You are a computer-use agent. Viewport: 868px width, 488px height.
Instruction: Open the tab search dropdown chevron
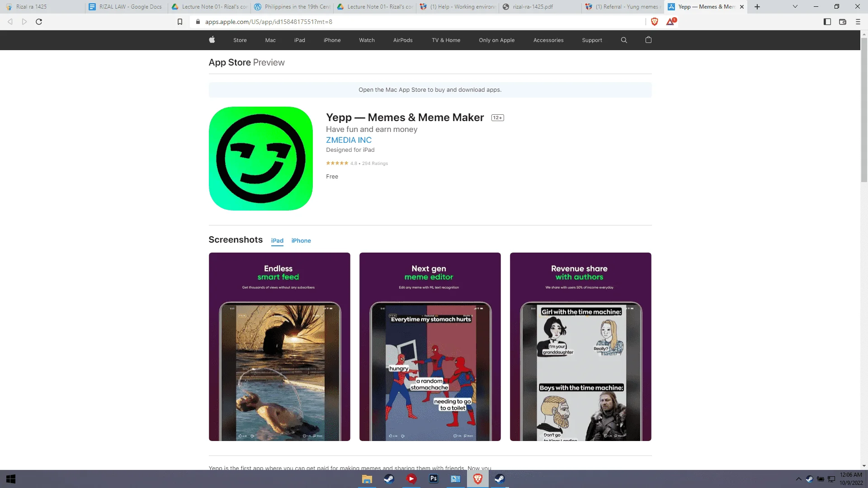795,7
